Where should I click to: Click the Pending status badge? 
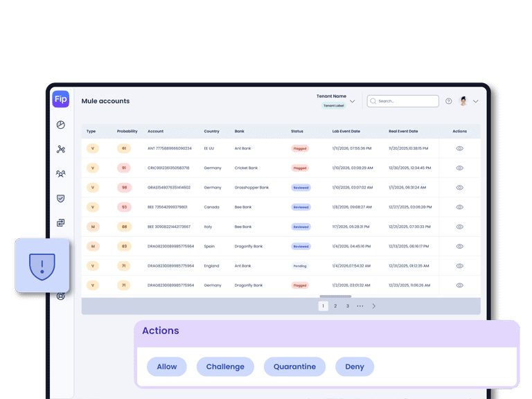click(x=299, y=266)
